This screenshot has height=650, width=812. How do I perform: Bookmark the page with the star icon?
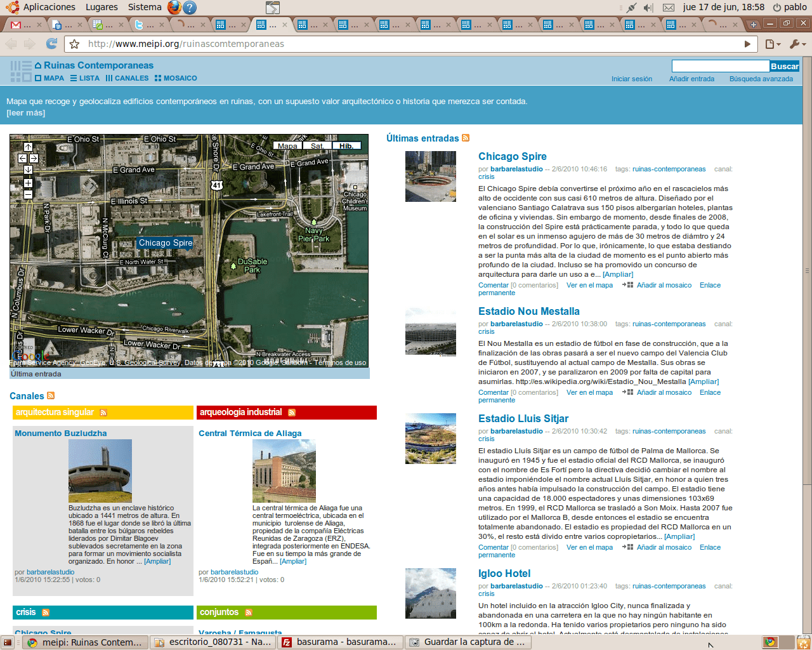pyautogui.click(x=74, y=44)
